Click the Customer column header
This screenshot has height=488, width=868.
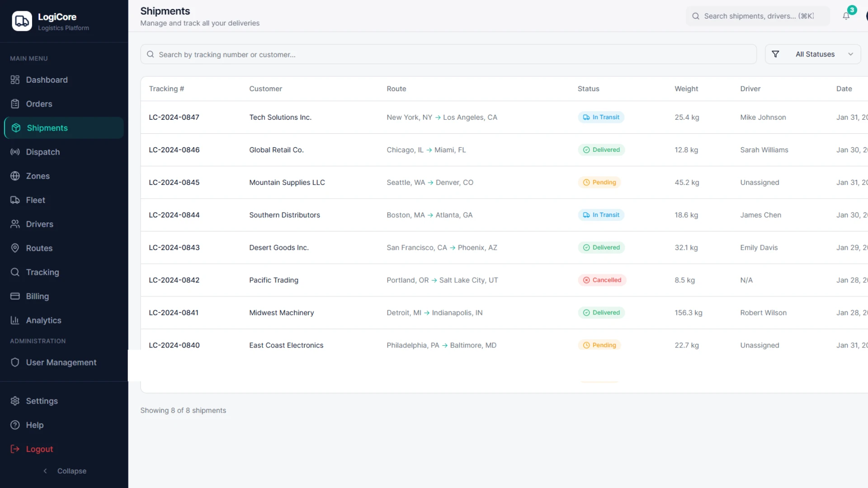265,89
